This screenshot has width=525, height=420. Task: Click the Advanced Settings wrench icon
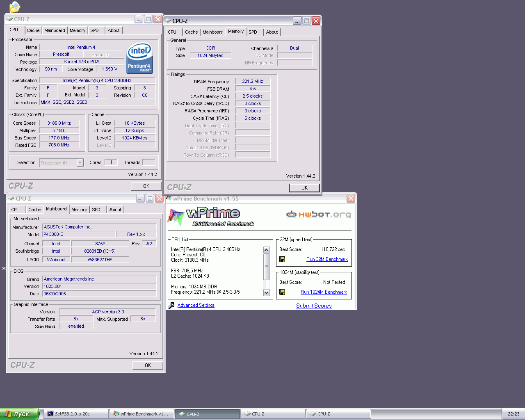coord(171,305)
